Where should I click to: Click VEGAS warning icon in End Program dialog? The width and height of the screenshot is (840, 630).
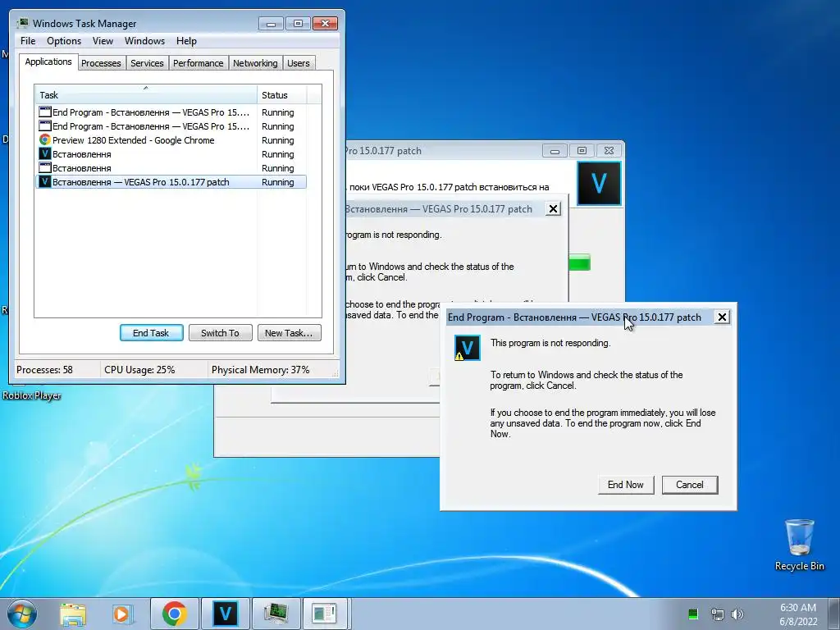click(x=467, y=348)
